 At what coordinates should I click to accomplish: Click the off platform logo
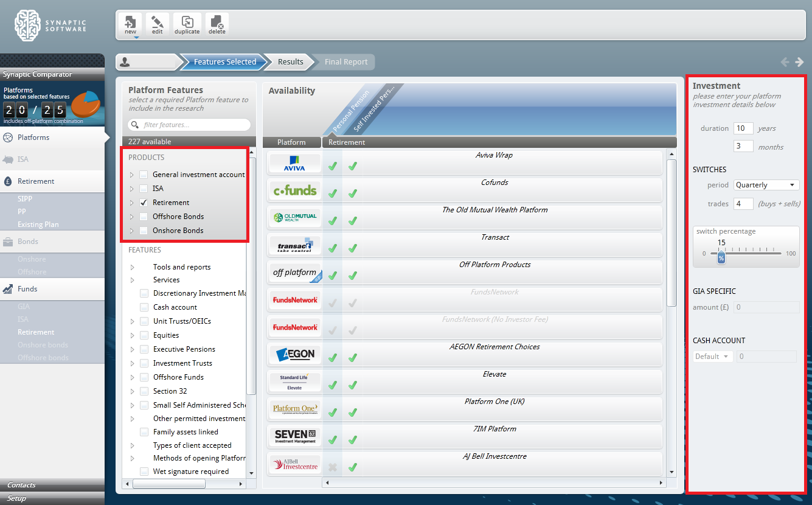(295, 273)
